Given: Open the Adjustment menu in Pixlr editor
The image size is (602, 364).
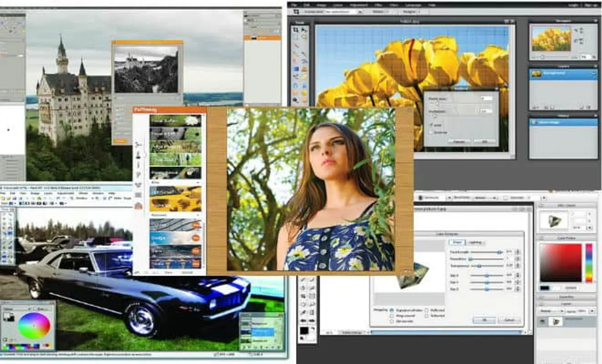Looking at the screenshot, I should [360, 4].
